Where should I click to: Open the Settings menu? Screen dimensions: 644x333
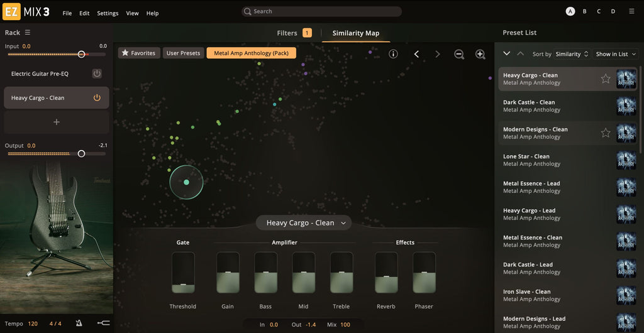[108, 13]
